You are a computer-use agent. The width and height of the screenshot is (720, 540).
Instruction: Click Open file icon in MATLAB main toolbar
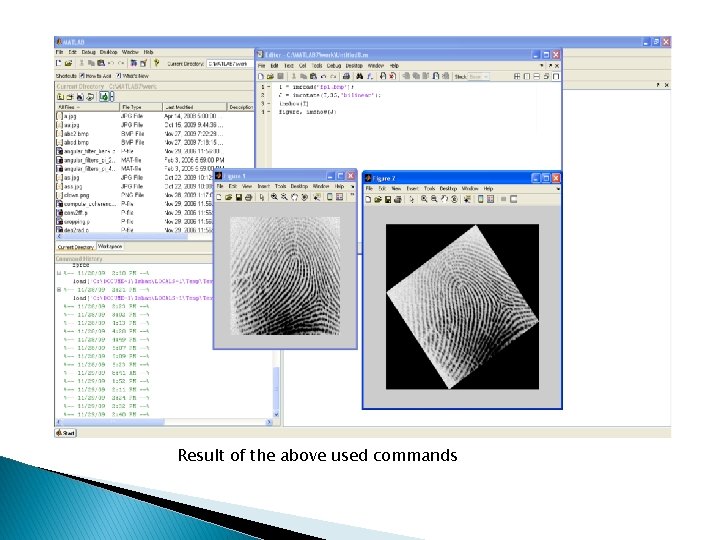[68, 63]
